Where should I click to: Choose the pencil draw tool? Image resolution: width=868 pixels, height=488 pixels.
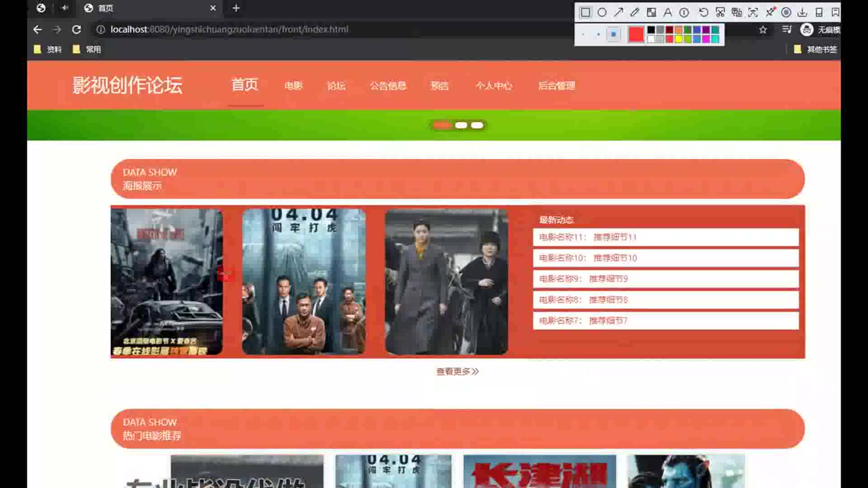(x=635, y=12)
